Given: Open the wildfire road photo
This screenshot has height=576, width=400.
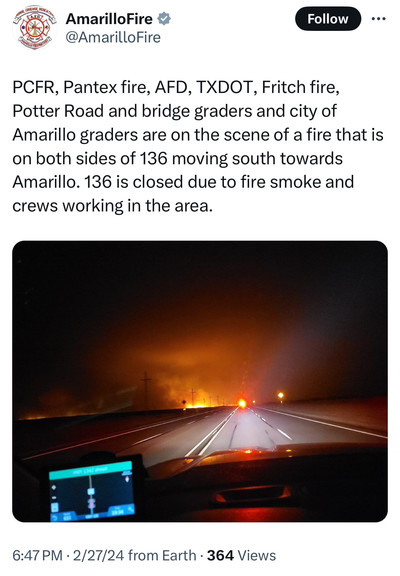Looking at the screenshot, I should click(200, 381).
